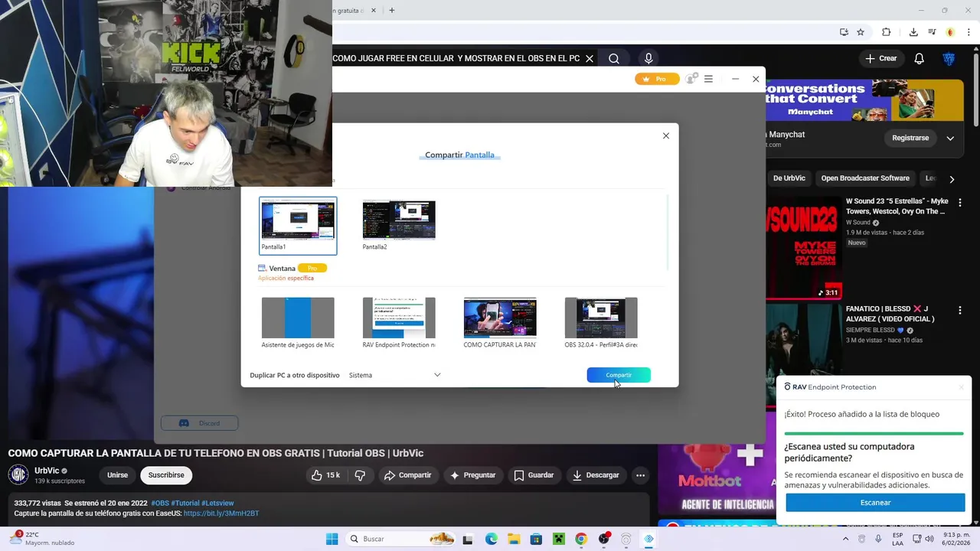The height and width of the screenshot is (551, 980).
Task: Choose the COMO CAPTURAR LA PAN window thumbnail
Action: [x=500, y=323]
